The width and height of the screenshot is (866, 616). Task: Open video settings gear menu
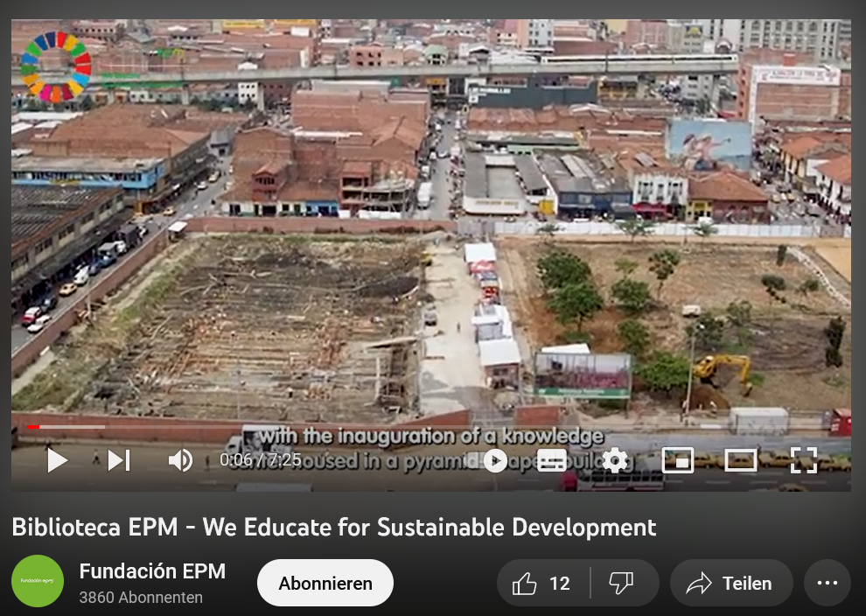tap(615, 460)
